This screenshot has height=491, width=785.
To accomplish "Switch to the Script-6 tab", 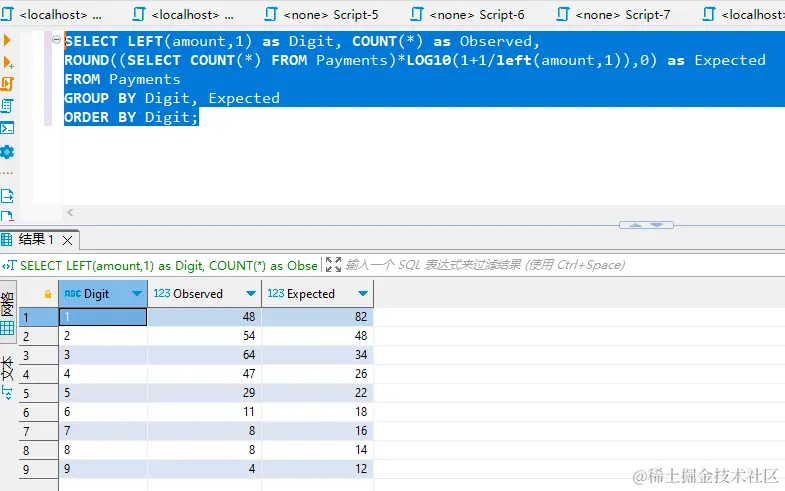I will (467, 15).
